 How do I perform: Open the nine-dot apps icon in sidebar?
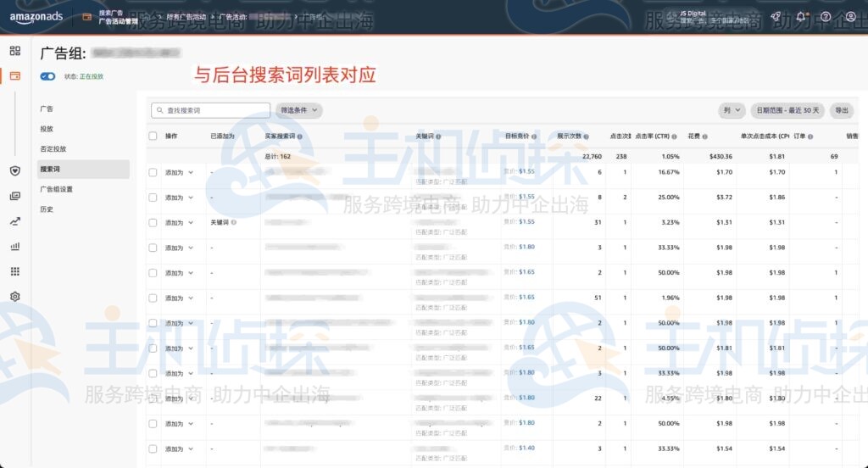tap(15, 271)
